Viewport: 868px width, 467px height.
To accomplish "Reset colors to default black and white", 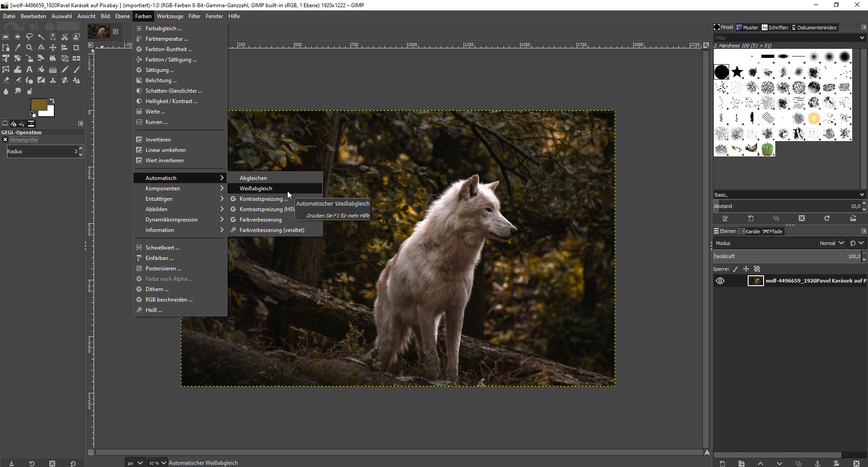I will point(33,114).
